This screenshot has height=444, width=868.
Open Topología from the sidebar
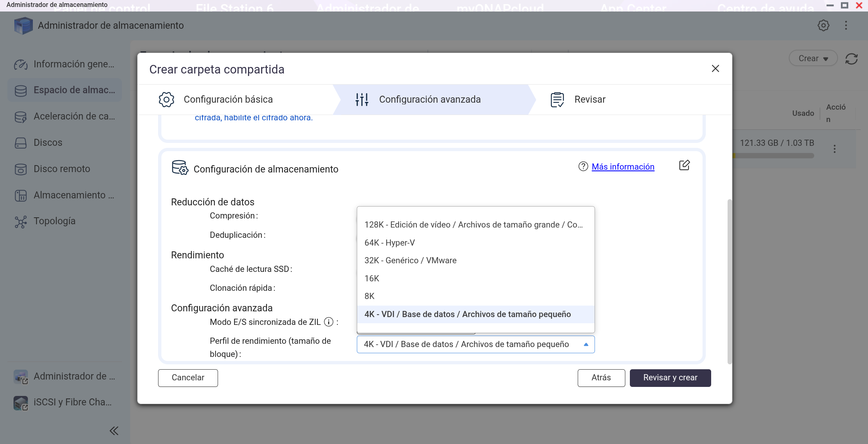[x=54, y=221]
